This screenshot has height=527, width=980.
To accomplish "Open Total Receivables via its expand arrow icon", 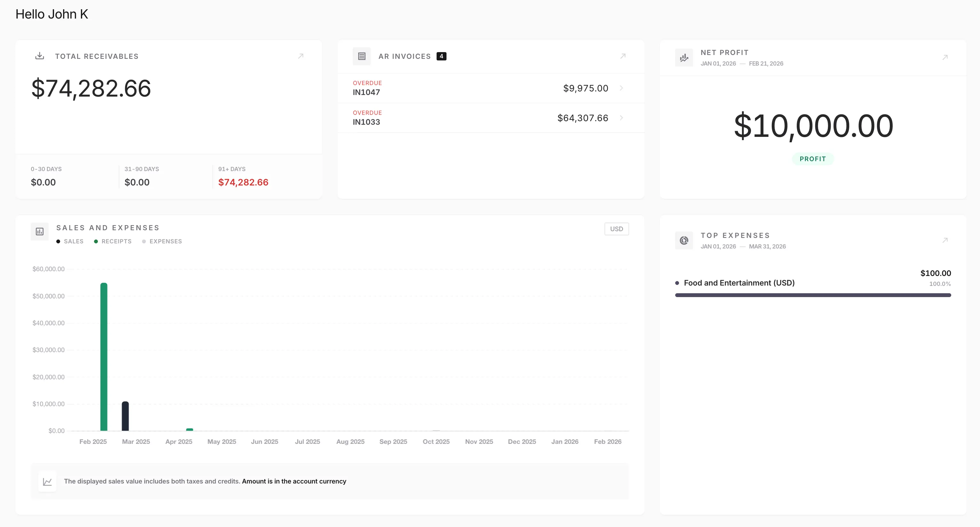I will (x=301, y=56).
